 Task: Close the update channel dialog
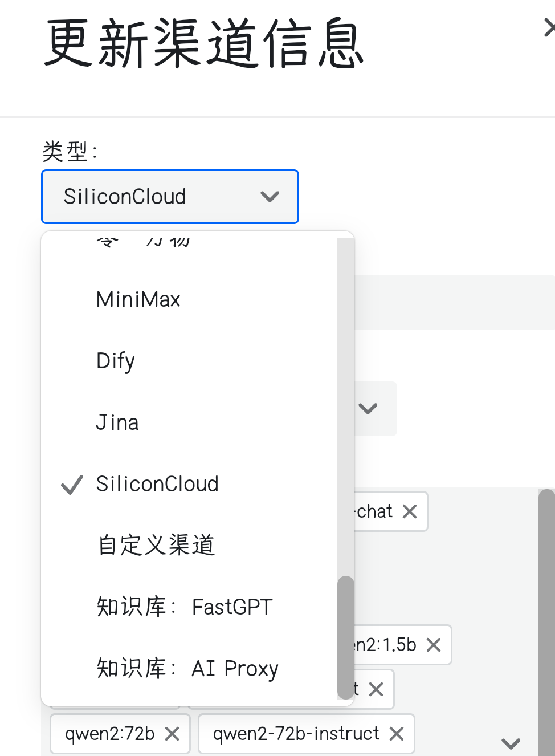pos(549,27)
